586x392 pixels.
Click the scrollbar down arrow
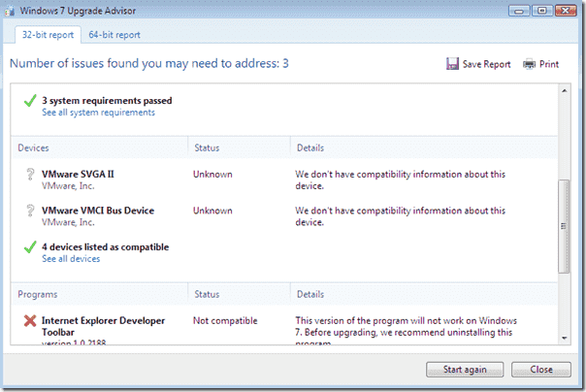[x=565, y=339]
